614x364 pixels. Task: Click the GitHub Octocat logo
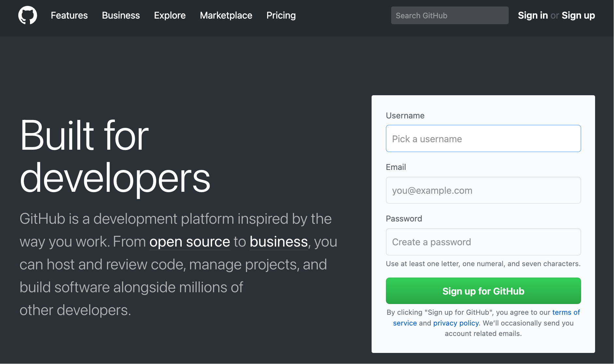tap(28, 15)
